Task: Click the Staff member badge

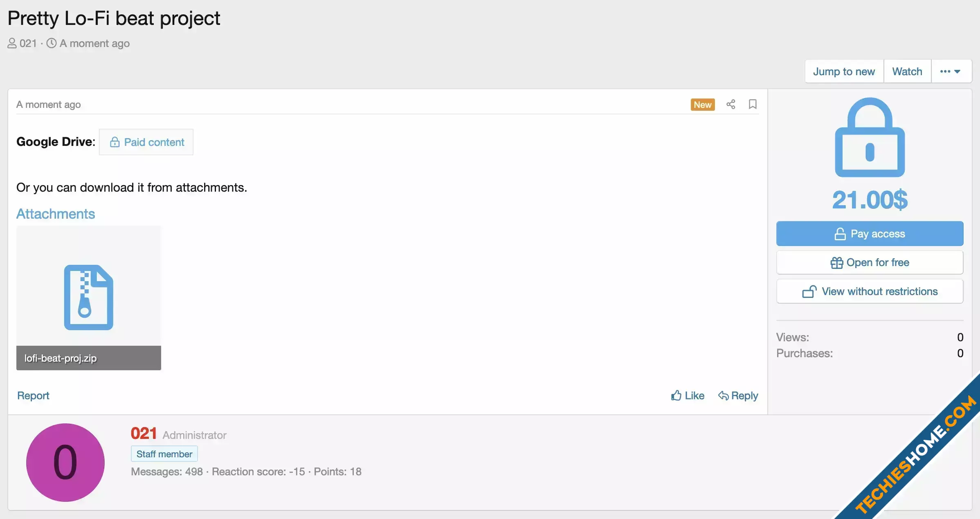Action: tap(164, 454)
